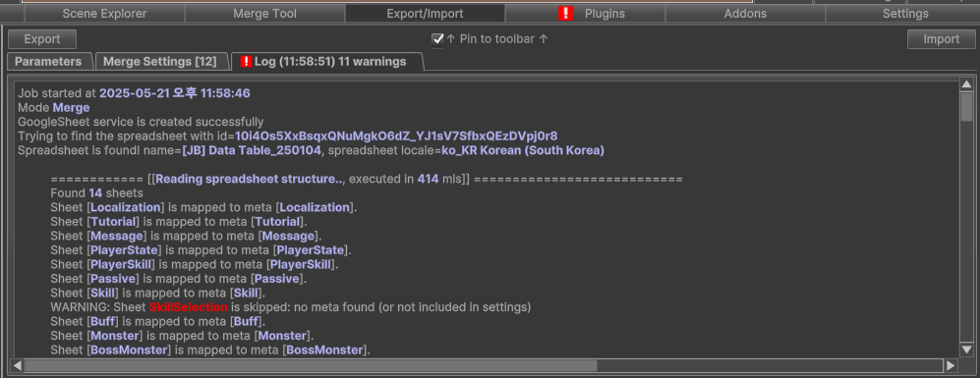The height and width of the screenshot is (378, 980).
Task: Click the Sheet [Localization] mapped line
Action: [x=203, y=207]
